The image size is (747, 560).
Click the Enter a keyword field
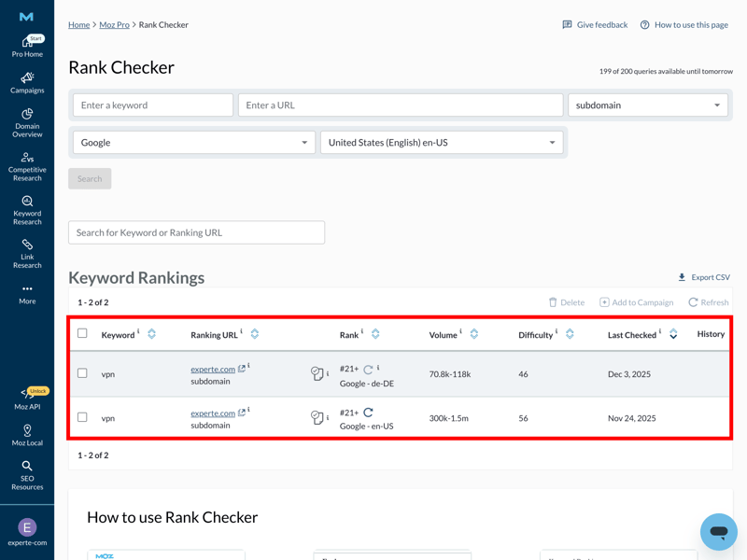152,105
